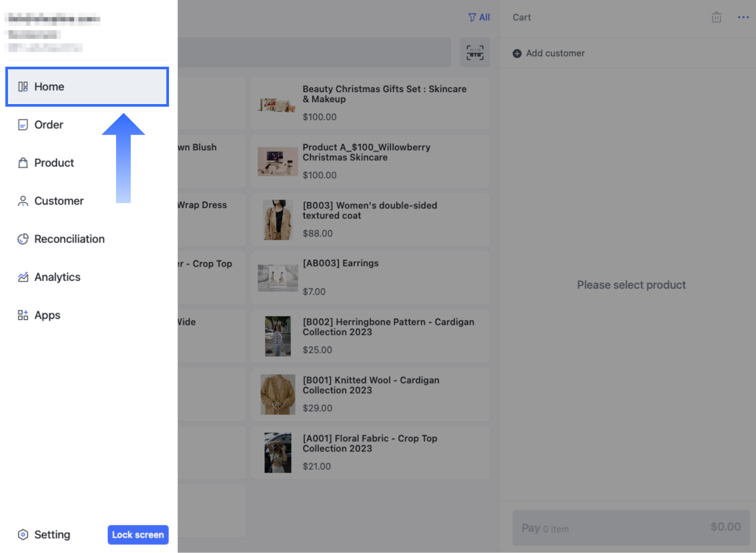Open the All filter
The height and width of the screenshot is (553, 756).
[479, 17]
